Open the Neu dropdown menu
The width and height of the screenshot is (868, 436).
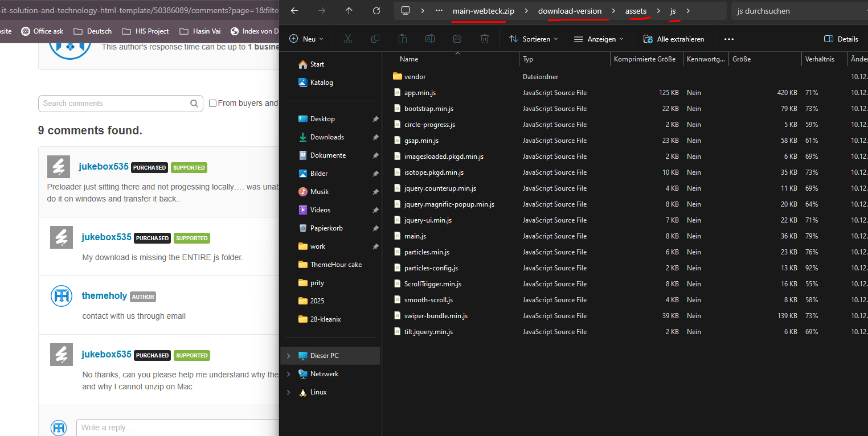pos(306,39)
